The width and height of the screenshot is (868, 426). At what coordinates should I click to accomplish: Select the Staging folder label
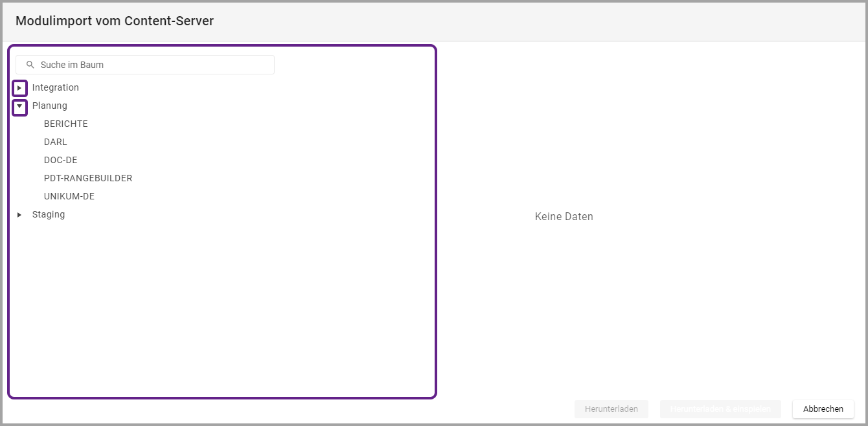49,214
